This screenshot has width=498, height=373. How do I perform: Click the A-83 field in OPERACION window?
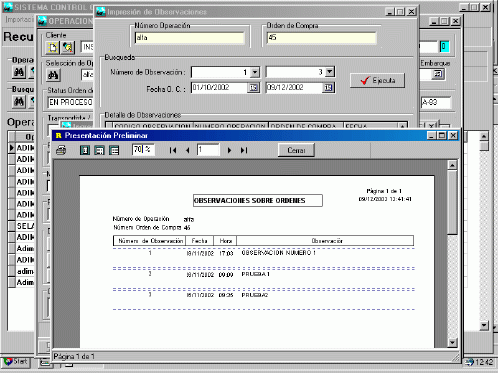point(436,102)
